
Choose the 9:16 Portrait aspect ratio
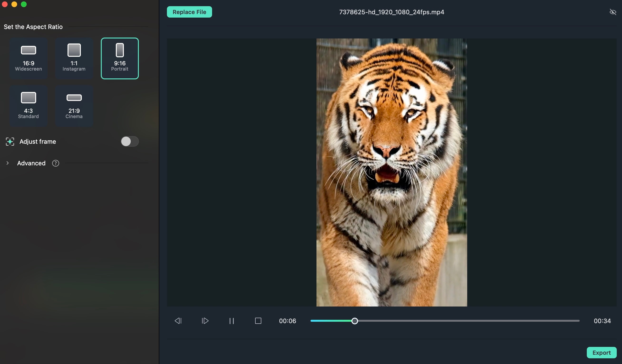pyautogui.click(x=119, y=58)
